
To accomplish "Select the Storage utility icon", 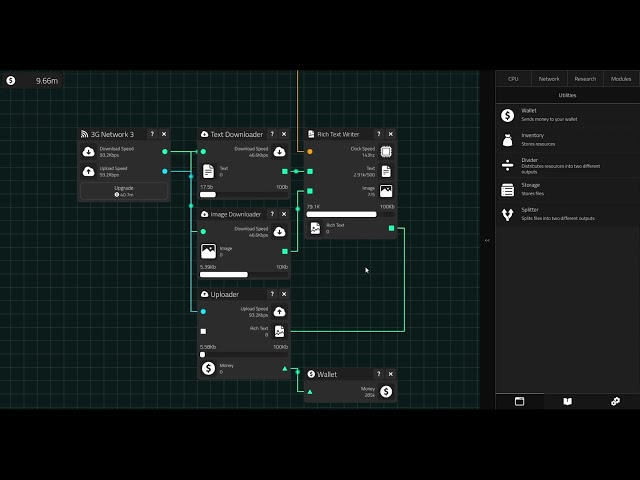I will (x=507, y=190).
